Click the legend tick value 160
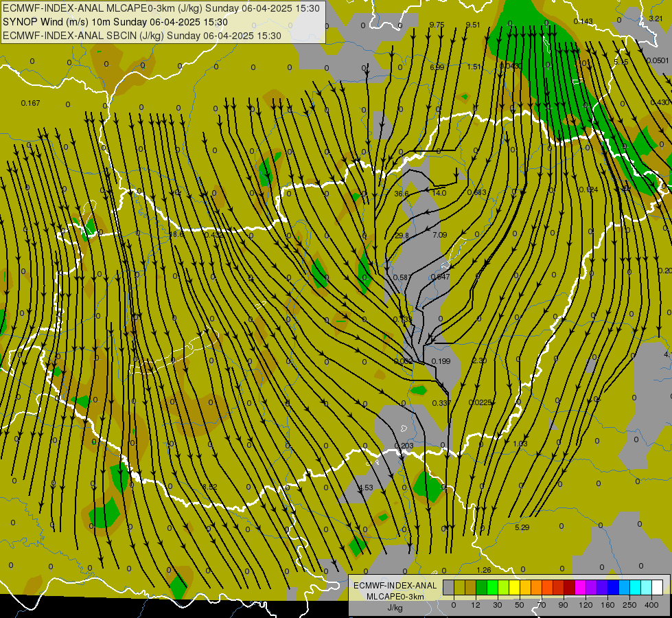The height and width of the screenshot is (618, 672). pos(607,605)
